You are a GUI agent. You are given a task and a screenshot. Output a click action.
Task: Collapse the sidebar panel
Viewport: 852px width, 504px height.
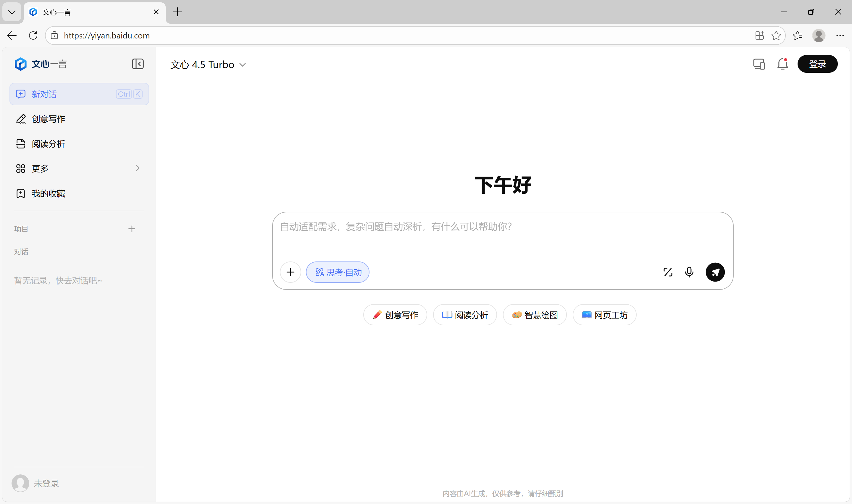[x=137, y=64]
